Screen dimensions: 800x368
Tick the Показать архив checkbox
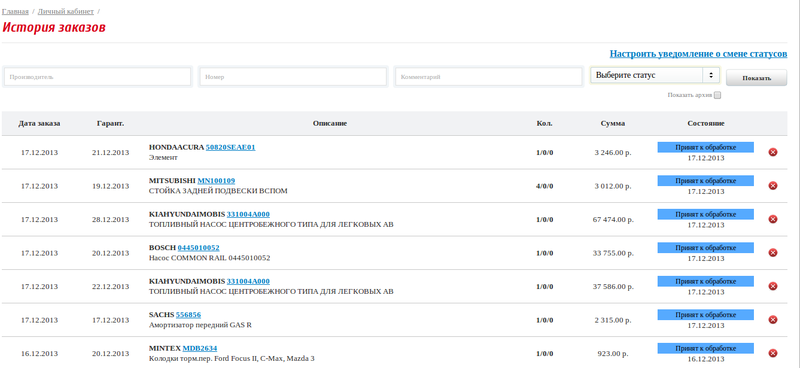pyautogui.click(x=717, y=95)
